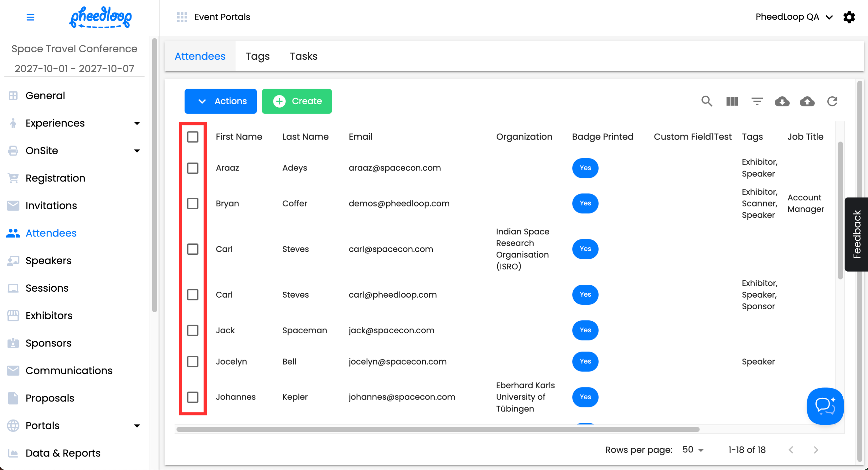Open the Speakers sidebar menu item

49,261
